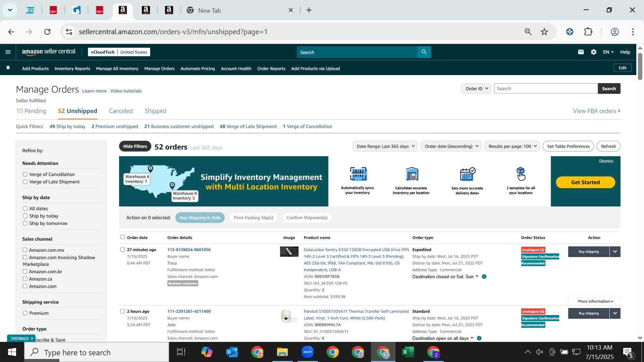Click the Windows Start button
Screen dimensions: 644x362
[12, 352]
